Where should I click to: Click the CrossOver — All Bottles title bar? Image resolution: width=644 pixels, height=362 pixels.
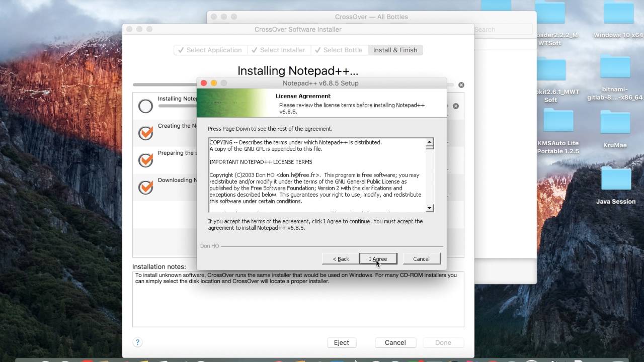click(x=371, y=17)
